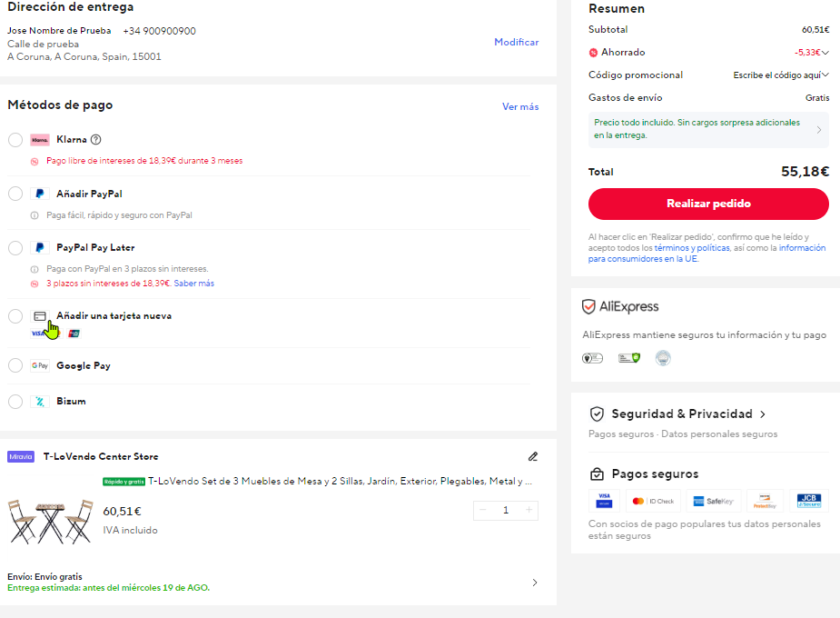Click the 60,51€ product price
Image resolution: width=840 pixels, height=618 pixels.
(123, 512)
